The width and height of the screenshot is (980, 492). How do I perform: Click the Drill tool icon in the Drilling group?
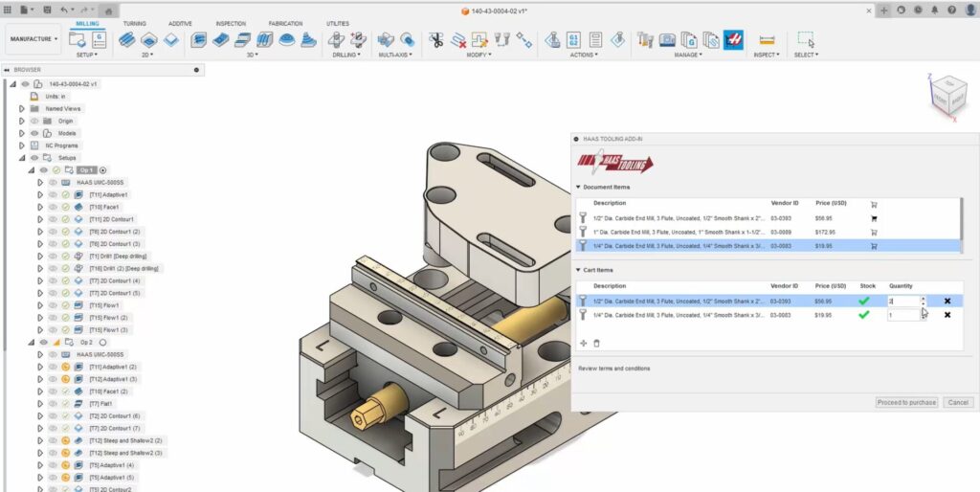click(x=337, y=40)
